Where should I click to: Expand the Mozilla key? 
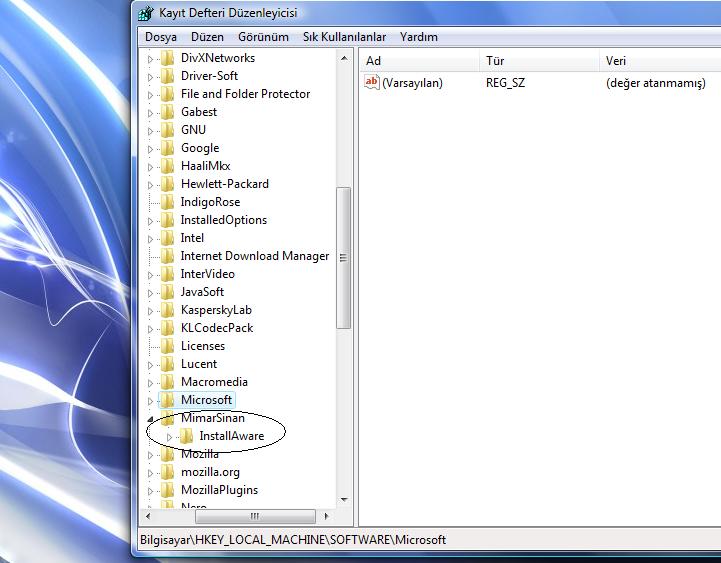coord(150,455)
